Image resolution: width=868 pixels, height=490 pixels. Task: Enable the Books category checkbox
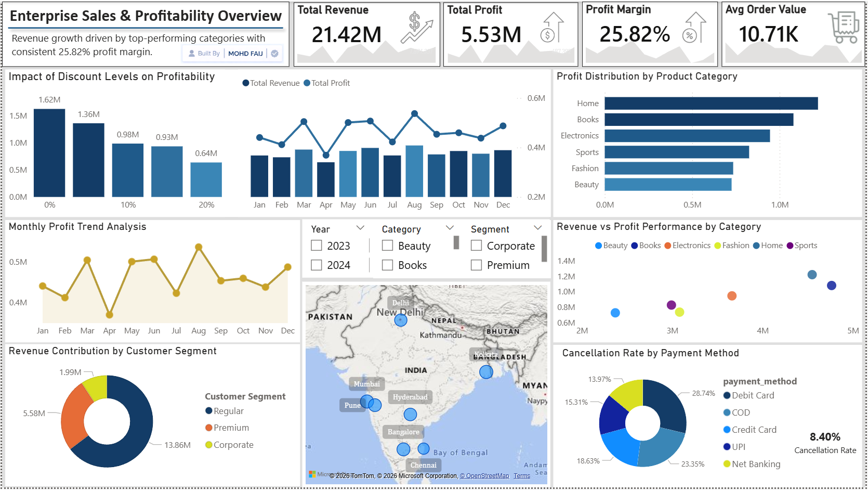tap(387, 265)
